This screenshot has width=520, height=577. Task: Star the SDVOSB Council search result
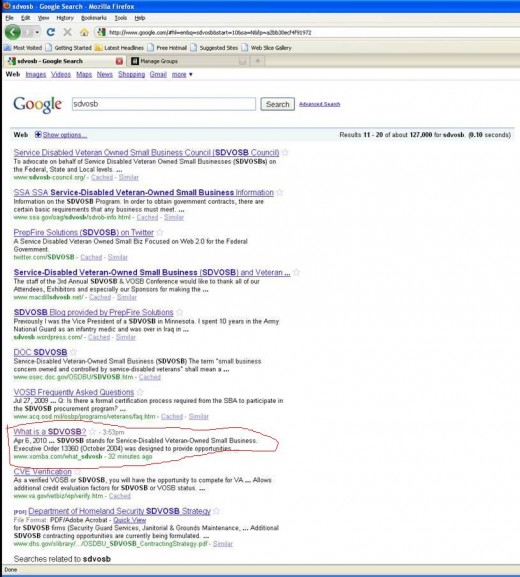point(285,152)
